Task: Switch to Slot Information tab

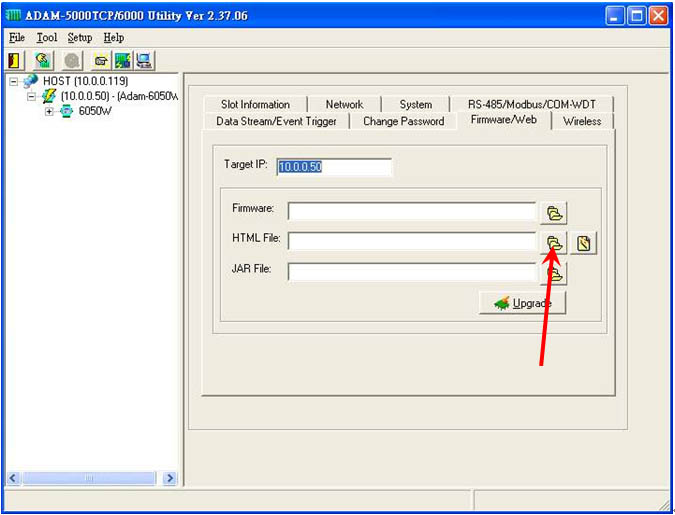Action: click(x=255, y=104)
